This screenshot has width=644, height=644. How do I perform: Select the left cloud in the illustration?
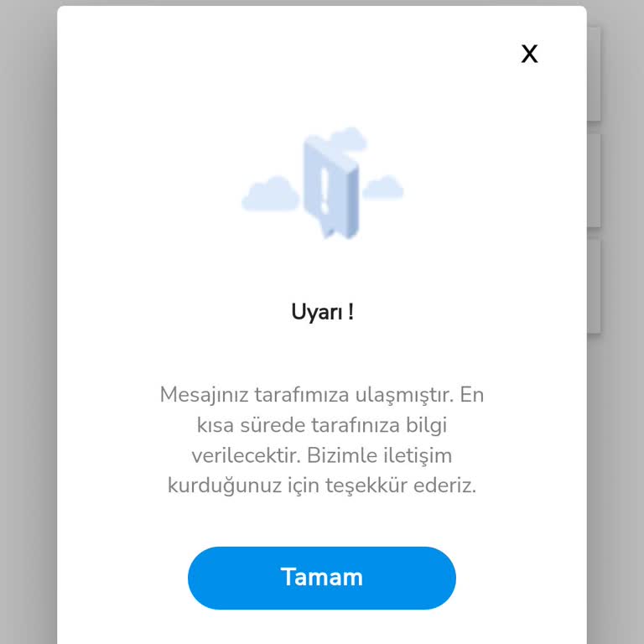click(270, 194)
